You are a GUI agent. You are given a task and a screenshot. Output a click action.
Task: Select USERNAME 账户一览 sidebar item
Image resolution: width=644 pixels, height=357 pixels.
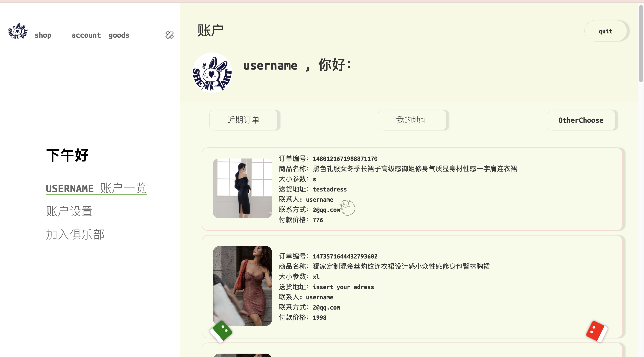coord(96,188)
